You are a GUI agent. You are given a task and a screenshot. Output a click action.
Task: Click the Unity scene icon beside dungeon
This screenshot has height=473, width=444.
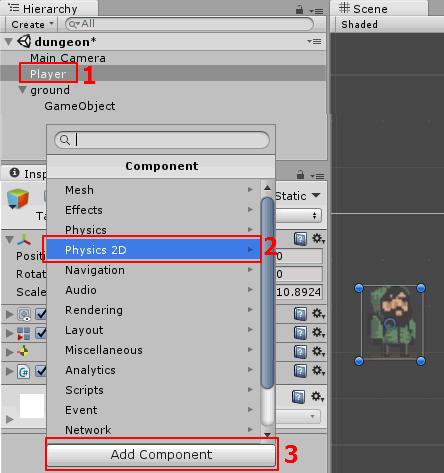click(x=24, y=42)
